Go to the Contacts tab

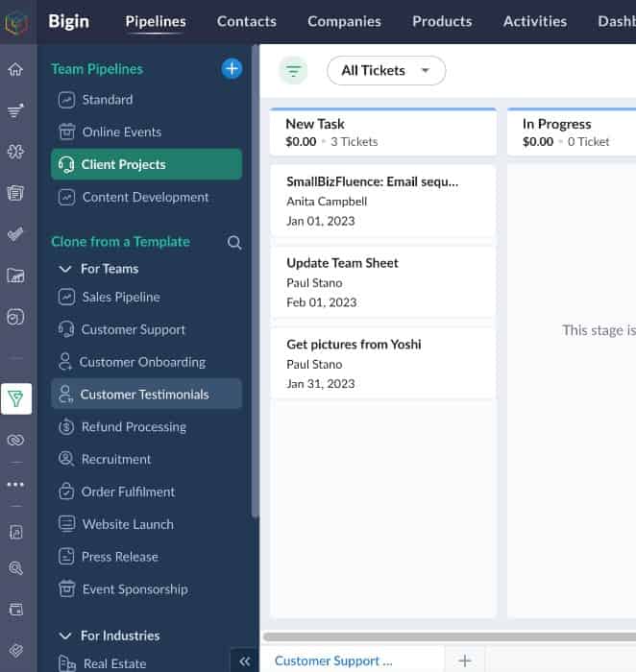point(247,21)
